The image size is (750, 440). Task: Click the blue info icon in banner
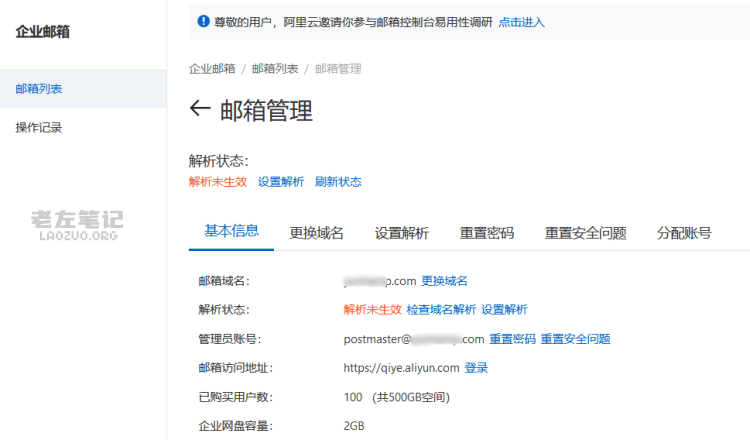click(203, 22)
